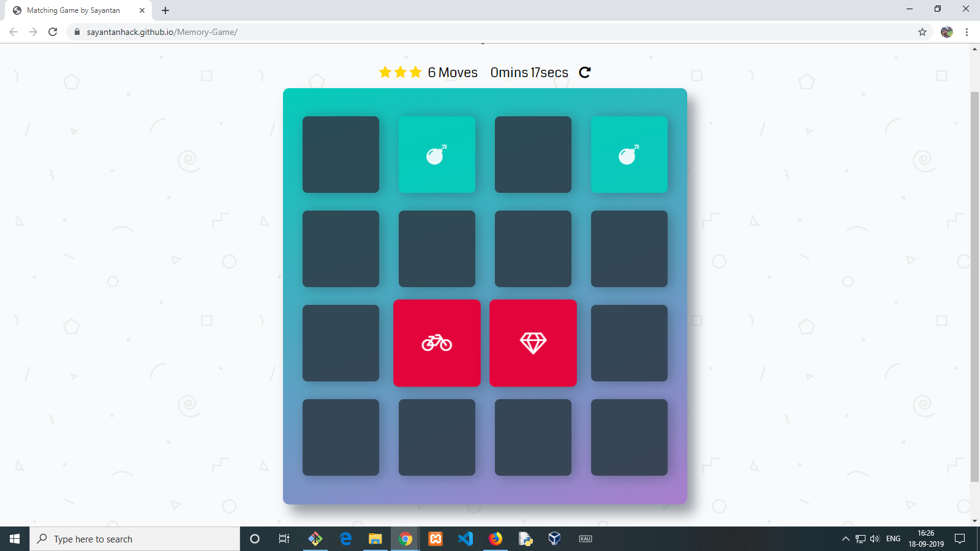The width and height of the screenshot is (980, 551).
Task: Open network settings from the tray
Action: coord(861,539)
